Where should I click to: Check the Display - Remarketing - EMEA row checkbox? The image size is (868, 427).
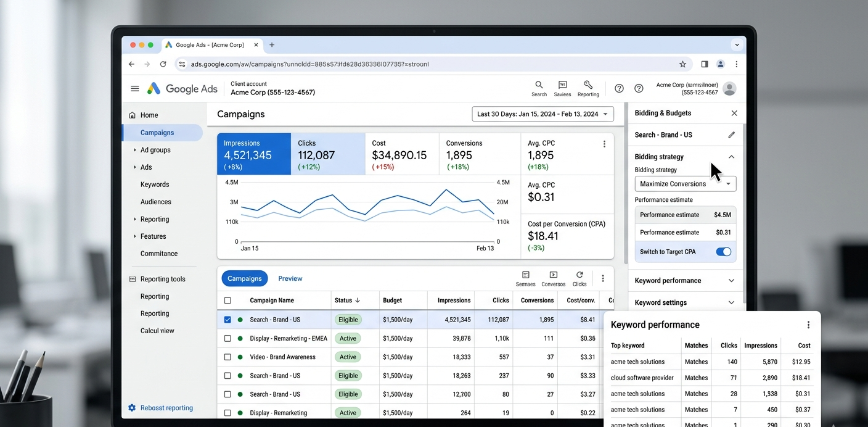click(x=227, y=338)
